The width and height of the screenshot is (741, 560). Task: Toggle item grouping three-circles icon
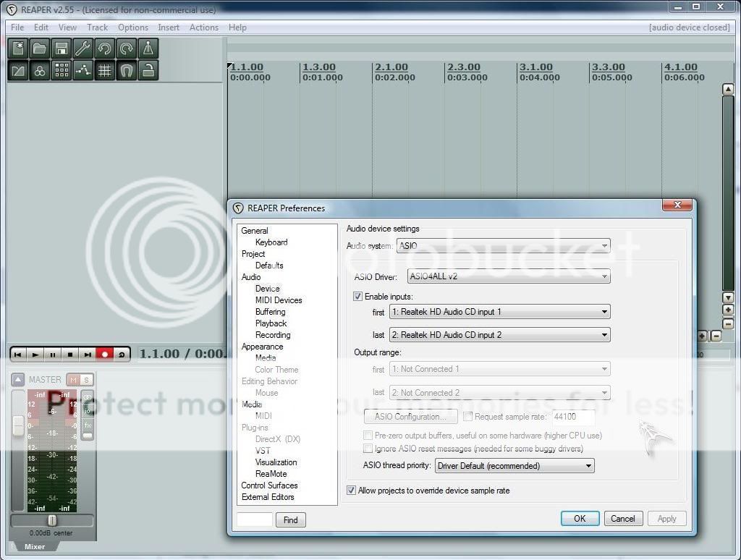point(40,70)
